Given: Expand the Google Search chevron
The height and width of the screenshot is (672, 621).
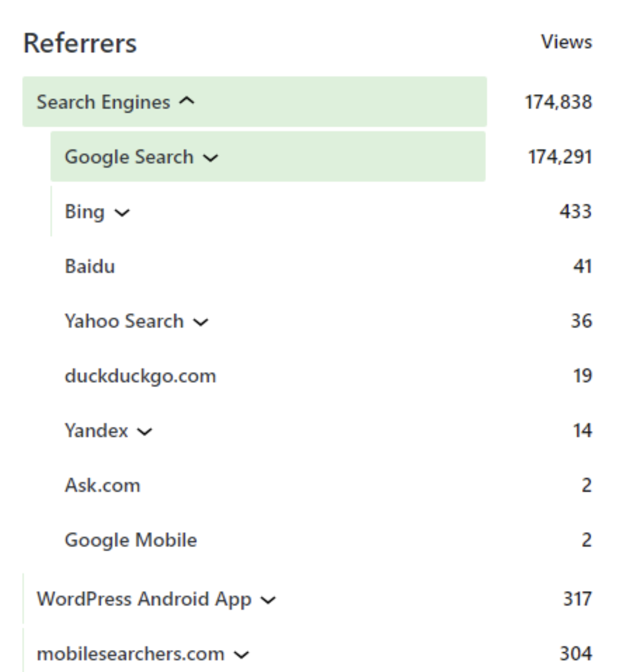Looking at the screenshot, I should [x=211, y=158].
